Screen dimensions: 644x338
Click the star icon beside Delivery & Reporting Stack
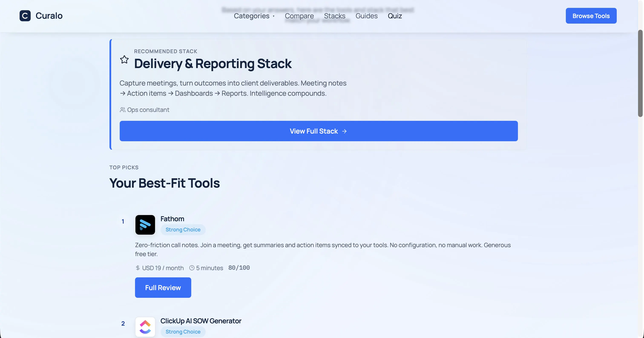point(124,60)
